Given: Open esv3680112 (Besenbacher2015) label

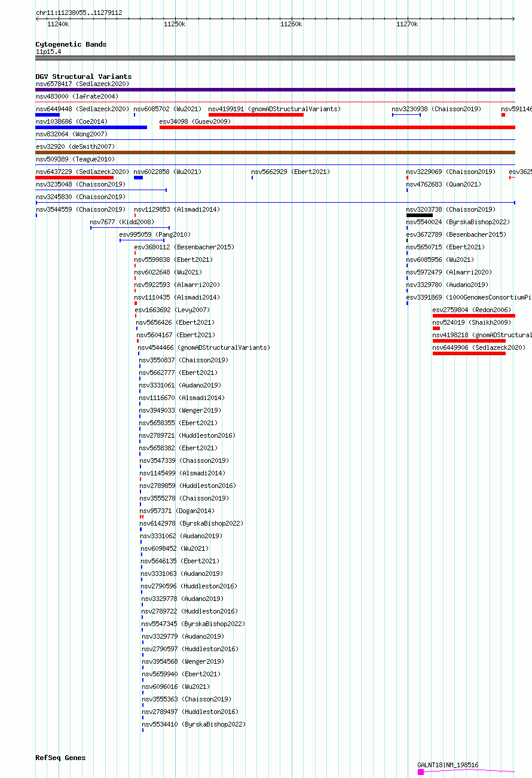Looking at the screenshot, I should 184,247.
